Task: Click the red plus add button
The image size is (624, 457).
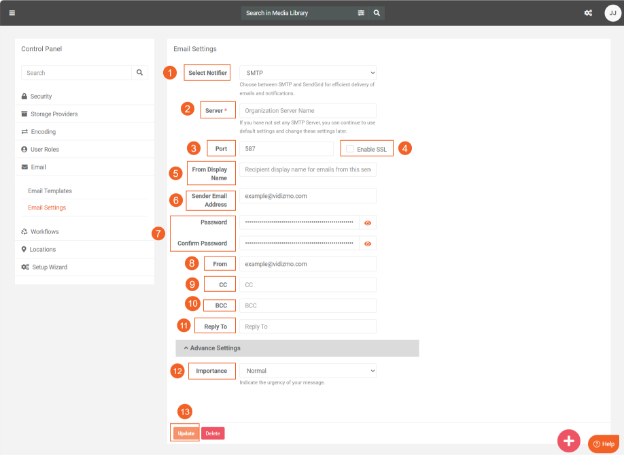Action: click(568, 441)
